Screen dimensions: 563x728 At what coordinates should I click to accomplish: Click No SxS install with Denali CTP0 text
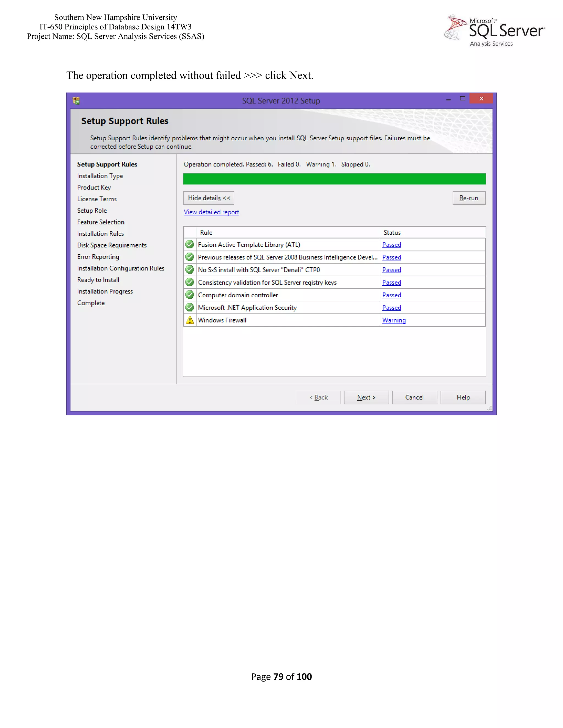point(259,270)
